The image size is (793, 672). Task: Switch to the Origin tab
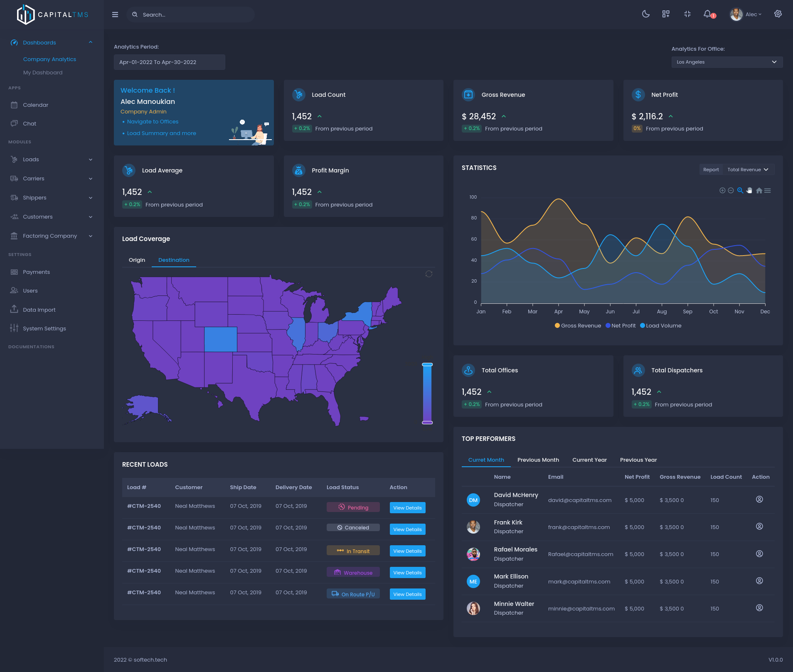[x=137, y=260]
